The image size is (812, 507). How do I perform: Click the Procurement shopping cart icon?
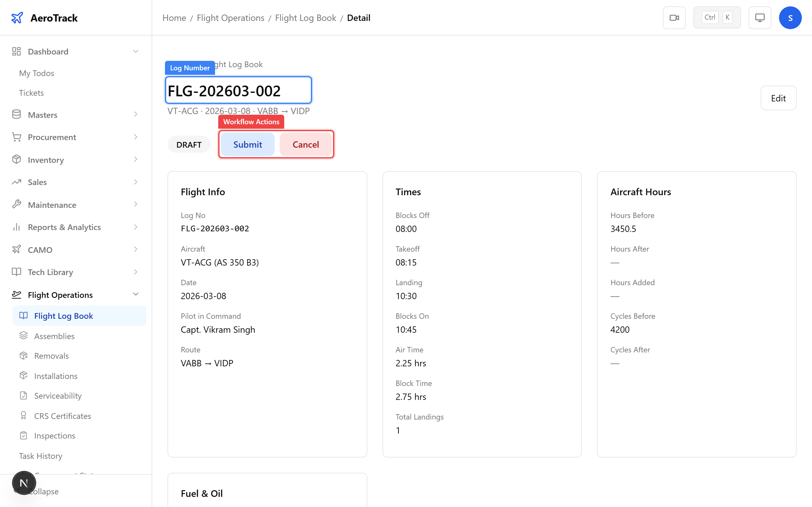[x=16, y=137]
